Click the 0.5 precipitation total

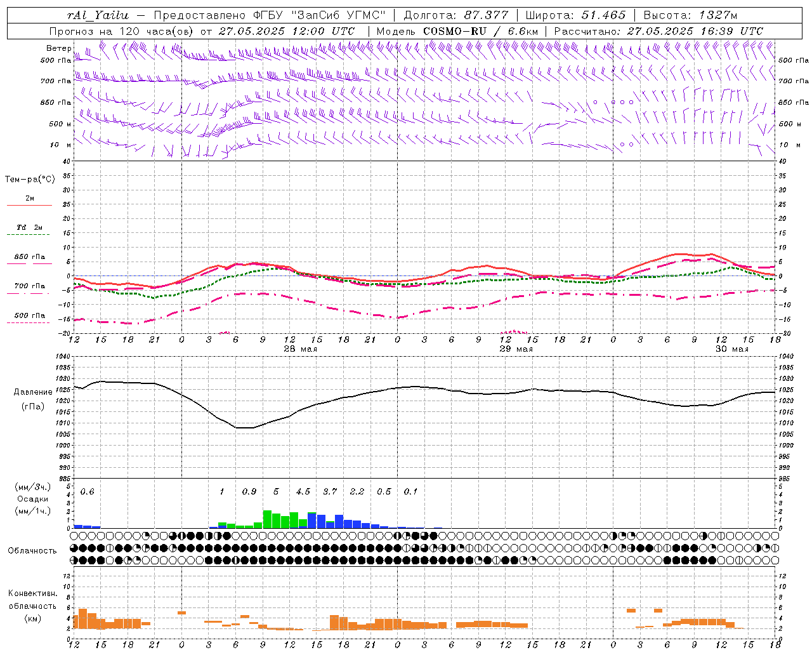coord(384,492)
